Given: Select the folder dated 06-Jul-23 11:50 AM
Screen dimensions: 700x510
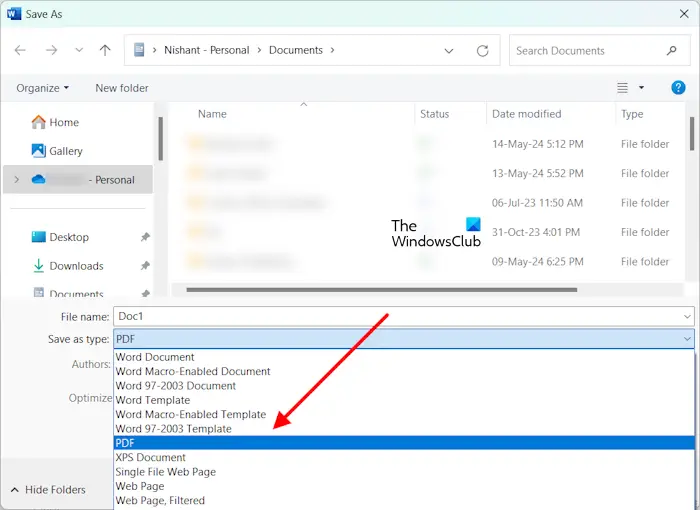Looking at the screenshot, I should tap(428, 203).
